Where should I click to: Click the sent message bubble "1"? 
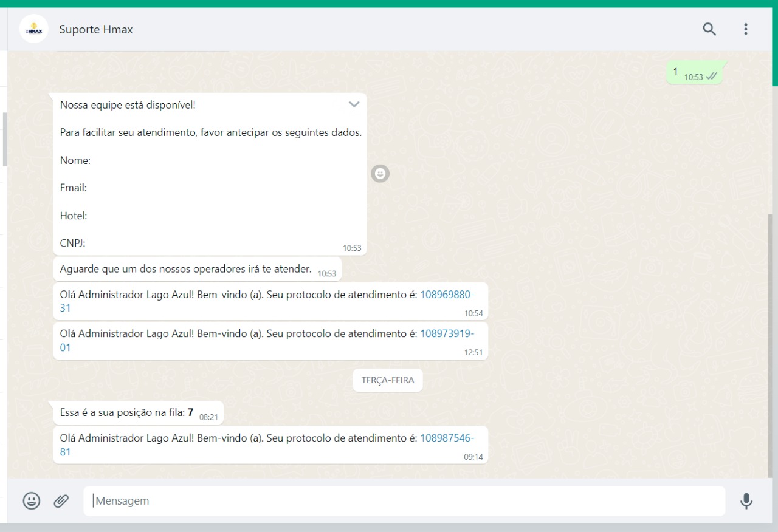[x=676, y=72]
